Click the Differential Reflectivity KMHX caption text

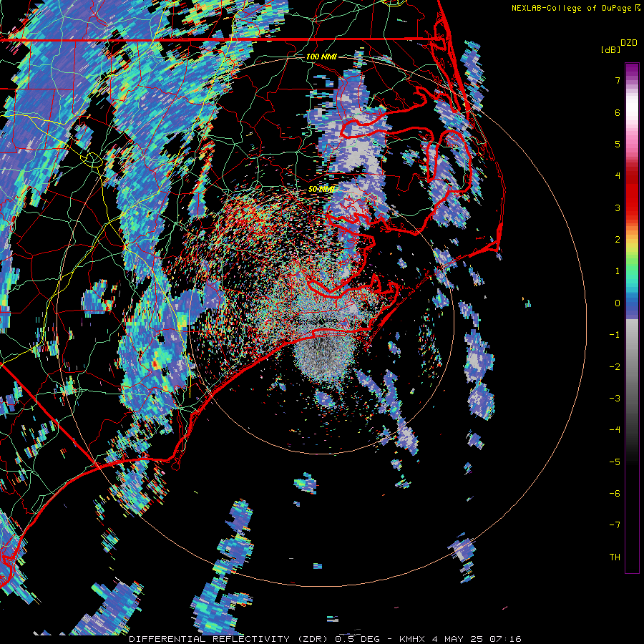click(325, 639)
